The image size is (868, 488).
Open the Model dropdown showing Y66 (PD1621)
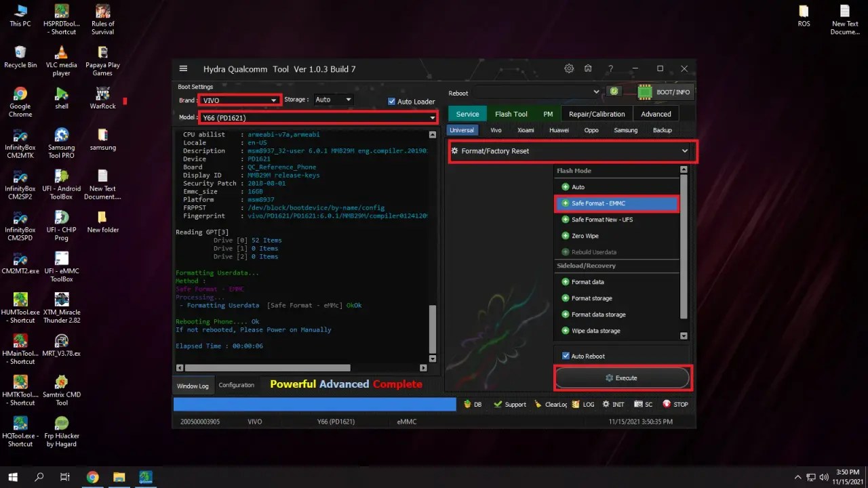[x=318, y=118]
